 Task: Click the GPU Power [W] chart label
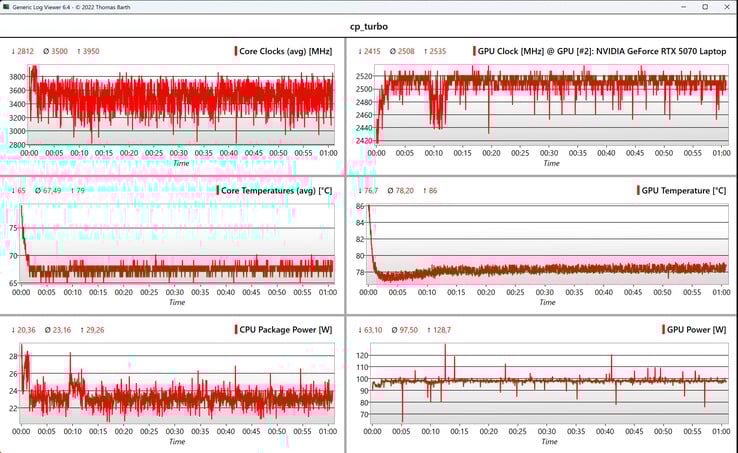pyautogui.click(x=699, y=329)
